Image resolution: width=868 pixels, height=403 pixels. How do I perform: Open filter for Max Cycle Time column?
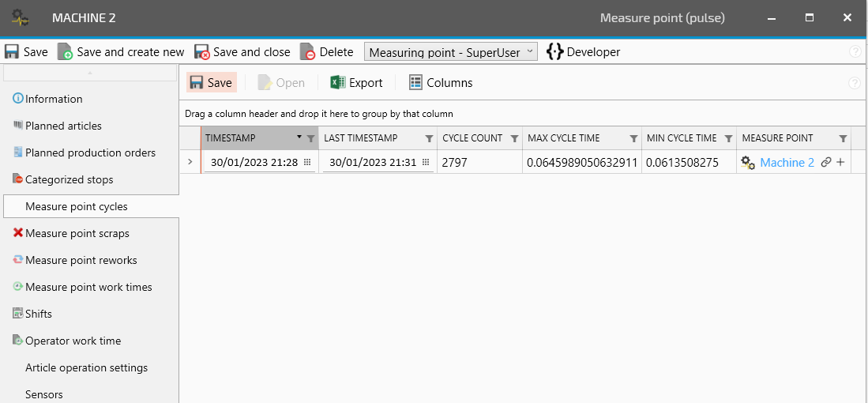633,139
